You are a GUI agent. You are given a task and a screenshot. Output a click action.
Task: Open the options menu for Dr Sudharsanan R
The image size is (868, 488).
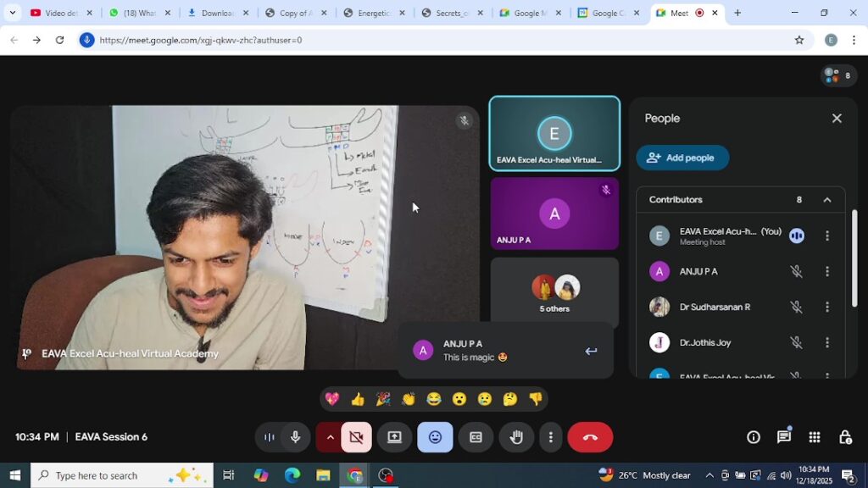[x=826, y=307]
